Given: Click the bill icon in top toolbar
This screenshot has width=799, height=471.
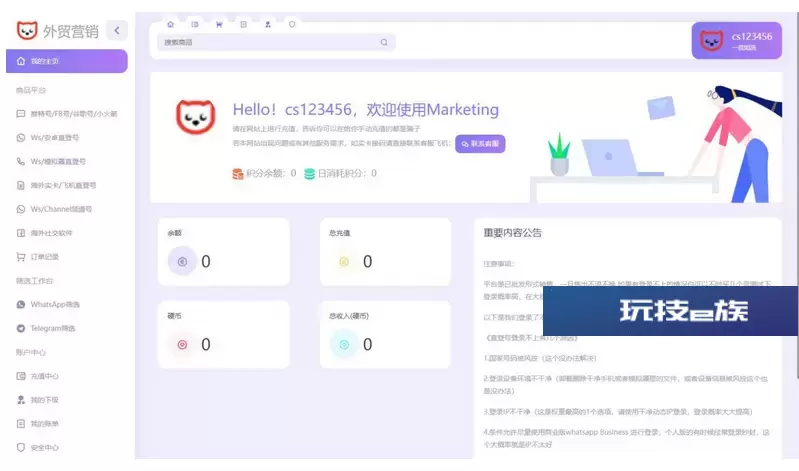Looking at the screenshot, I should pyautogui.click(x=244, y=24).
